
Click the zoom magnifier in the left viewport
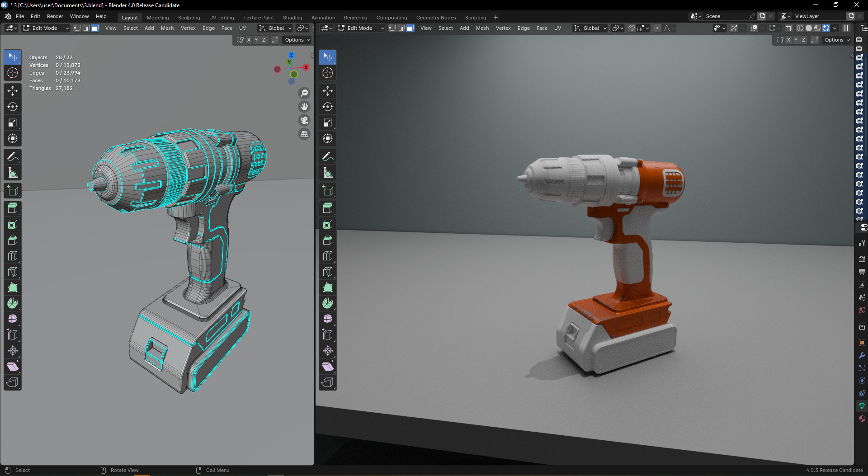pyautogui.click(x=305, y=93)
